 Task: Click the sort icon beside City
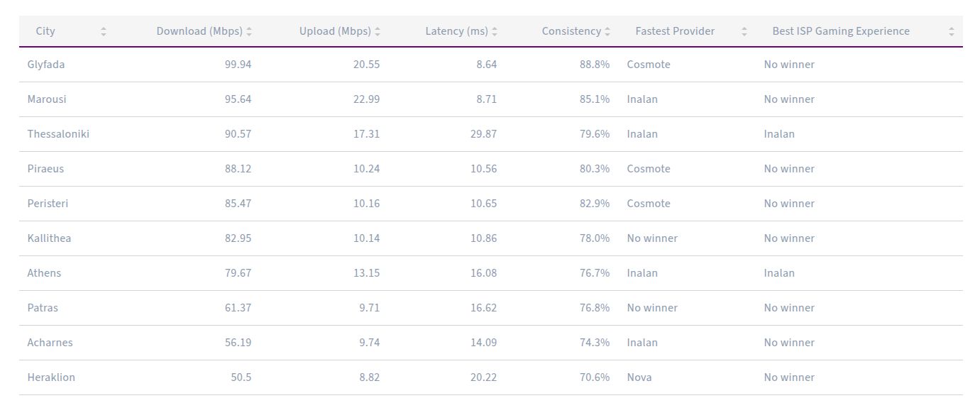tap(104, 31)
